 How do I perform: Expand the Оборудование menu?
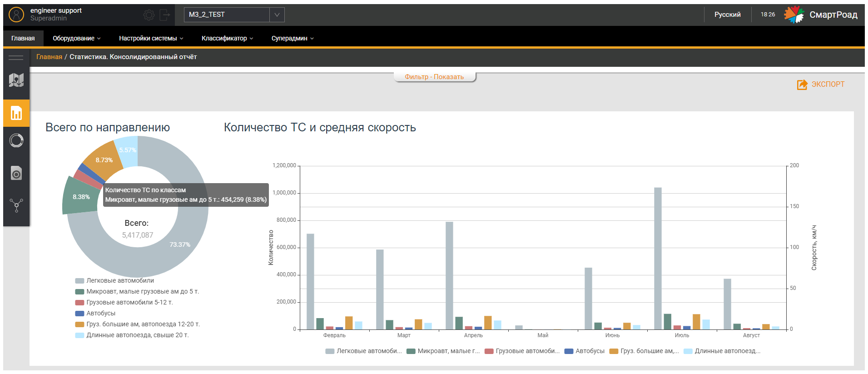click(x=77, y=39)
